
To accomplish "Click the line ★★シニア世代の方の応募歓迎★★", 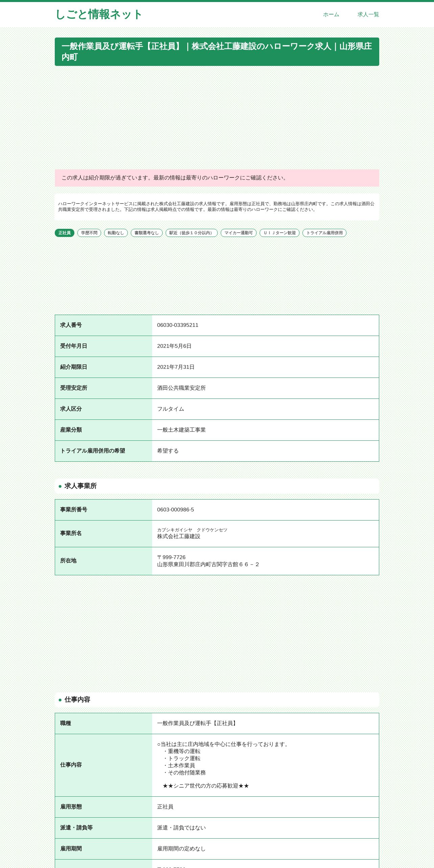I will (206, 786).
